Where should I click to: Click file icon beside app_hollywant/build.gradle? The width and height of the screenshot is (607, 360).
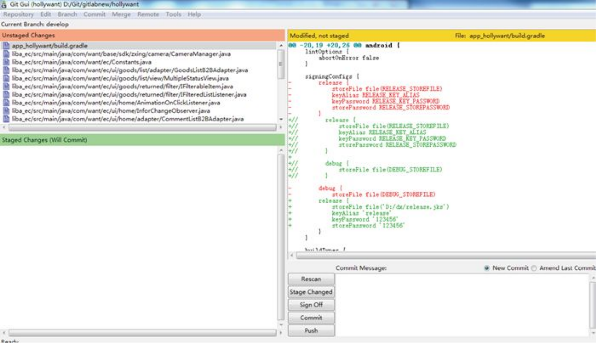click(x=6, y=46)
